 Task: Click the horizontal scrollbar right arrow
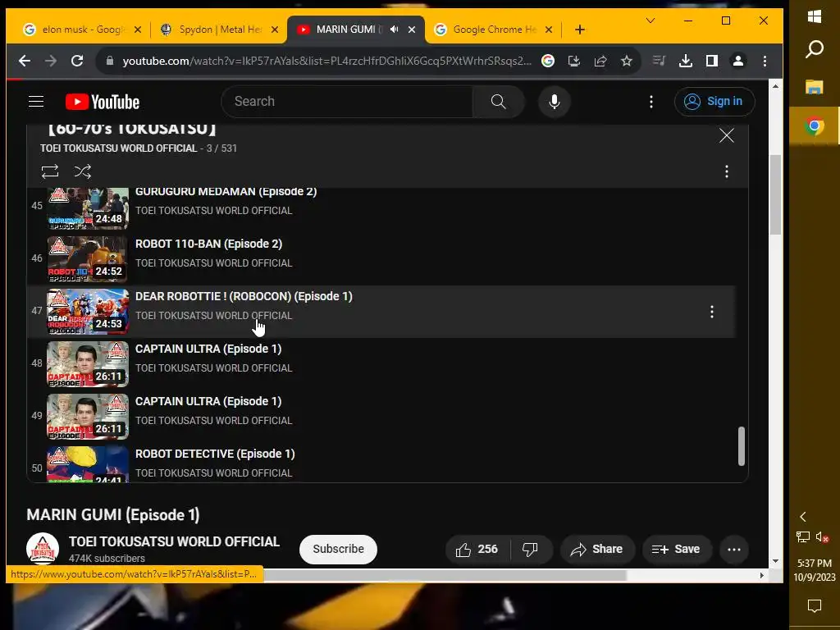[762, 575]
